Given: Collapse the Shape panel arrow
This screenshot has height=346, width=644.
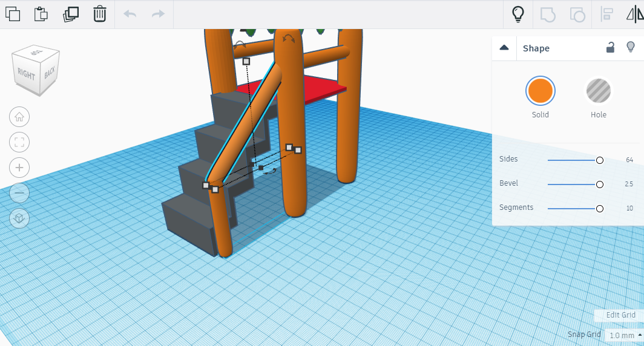Looking at the screenshot, I should coord(504,48).
